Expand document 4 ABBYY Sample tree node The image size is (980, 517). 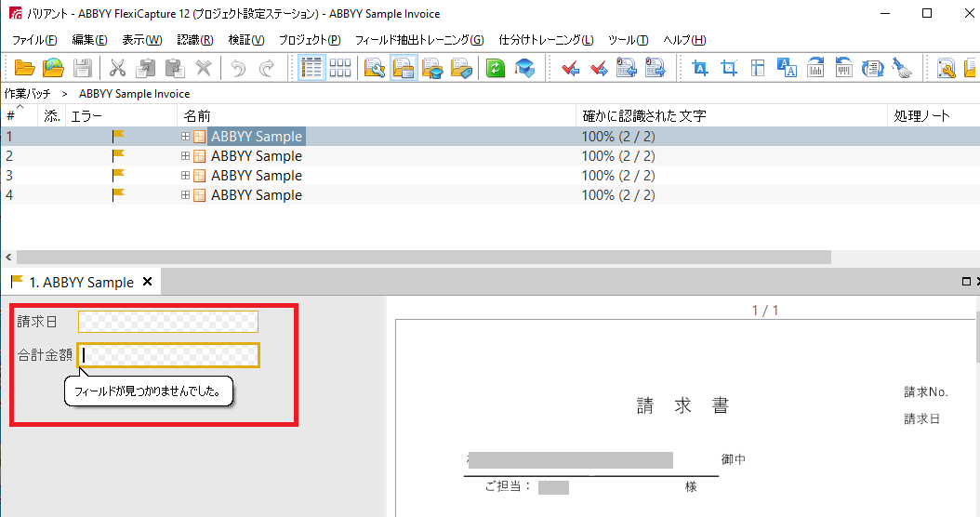click(186, 194)
